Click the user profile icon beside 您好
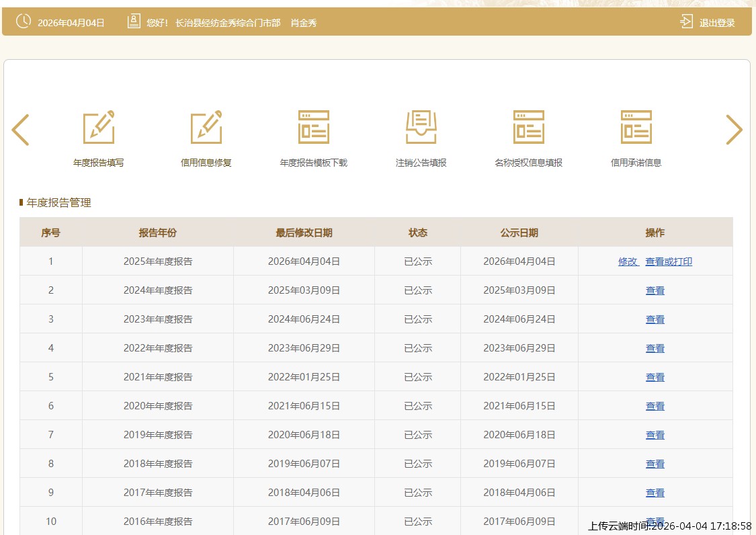756x535 pixels. click(x=134, y=22)
